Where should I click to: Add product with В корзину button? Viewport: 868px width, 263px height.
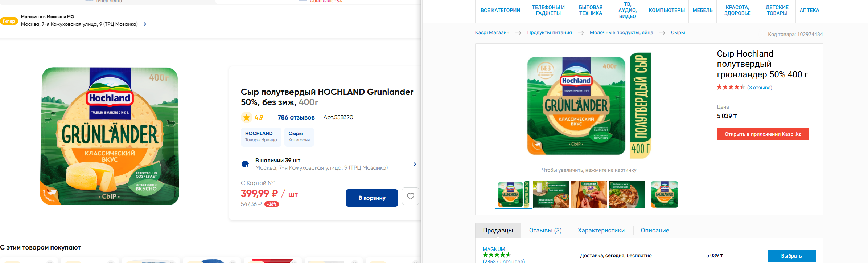[x=372, y=198]
